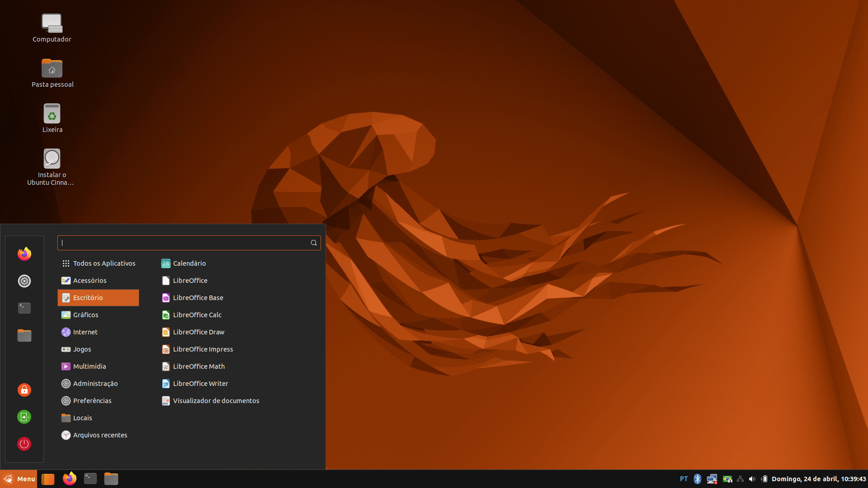Click the battery tray icon
This screenshot has width=868, height=488.
coord(764,479)
